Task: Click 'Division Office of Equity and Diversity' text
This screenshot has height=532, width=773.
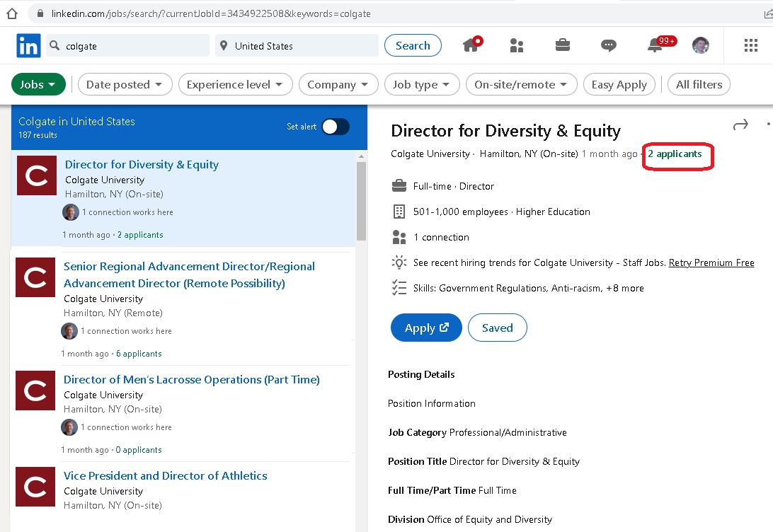Action: [x=470, y=519]
